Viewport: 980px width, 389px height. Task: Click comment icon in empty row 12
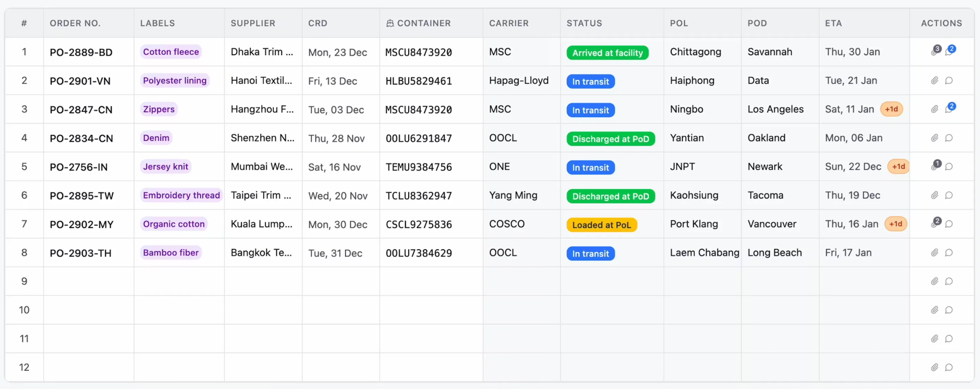949,367
